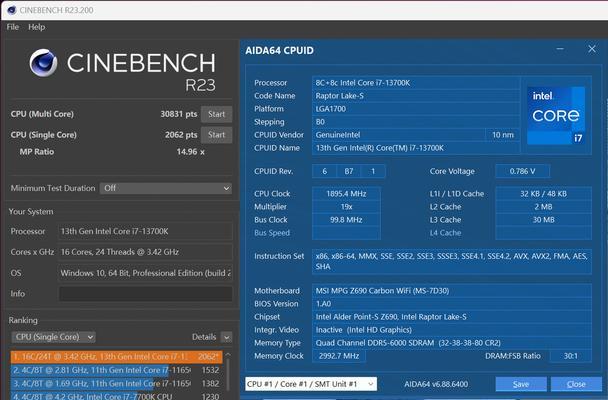Select the i7-7700K ranking row
This screenshot has height=400, width=608.
(x=116, y=396)
